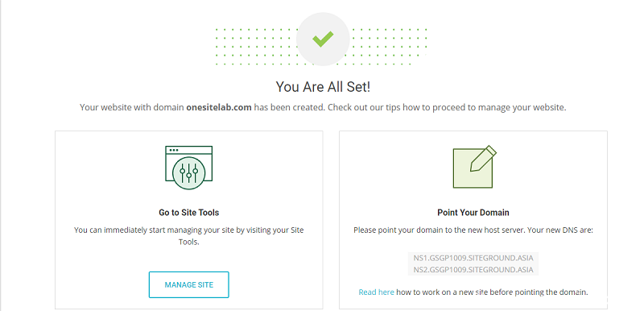Click the bold onesitelab.com domain name

tap(218, 108)
